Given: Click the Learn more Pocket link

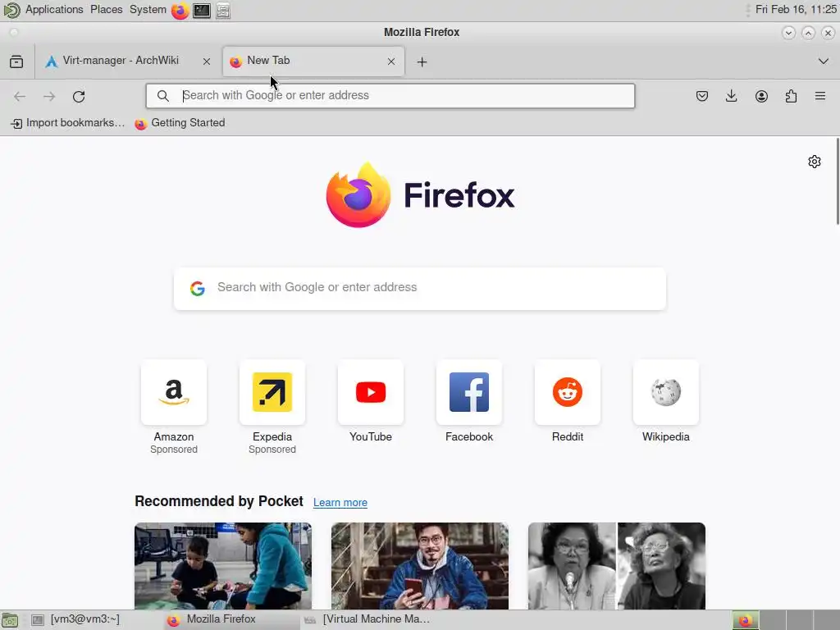Looking at the screenshot, I should point(340,503).
